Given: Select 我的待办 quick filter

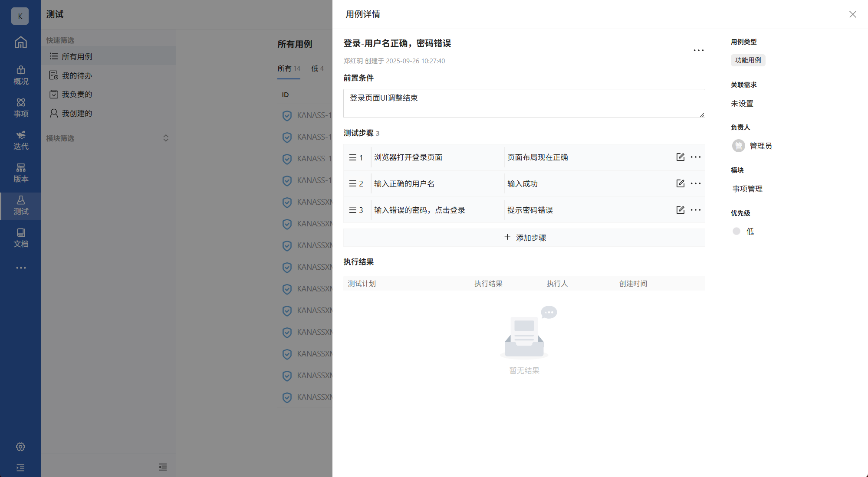Looking at the screenshot, I should tap(76, 75).
